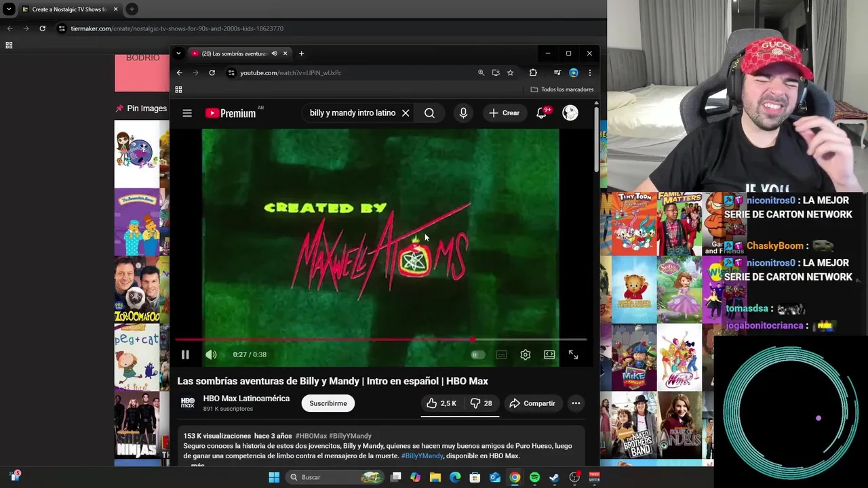
Task: Open the blue #BillyYMandy link in the description
Action: (x=422, y=456)
